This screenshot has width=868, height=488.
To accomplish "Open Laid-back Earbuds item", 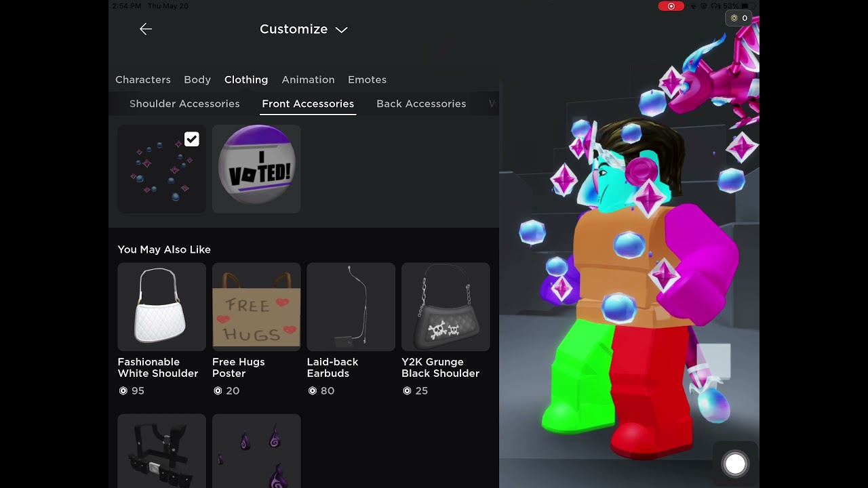I will point(351,307).
